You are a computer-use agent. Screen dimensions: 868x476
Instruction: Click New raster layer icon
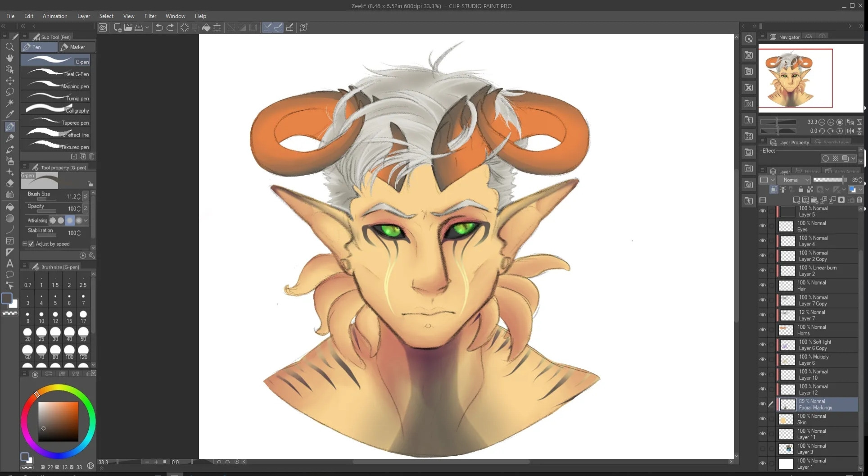(796, 200)
